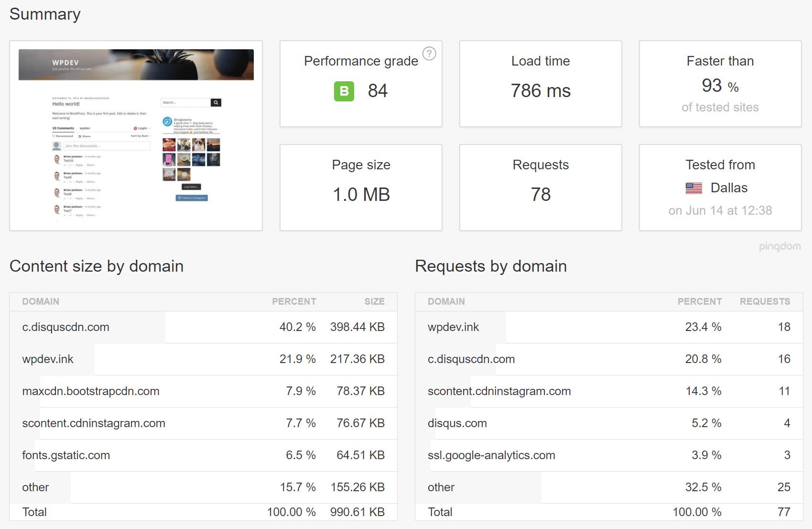The image size is (812, 529).
Task: Click the pingdom logo watermark
Action: point(780,247)
